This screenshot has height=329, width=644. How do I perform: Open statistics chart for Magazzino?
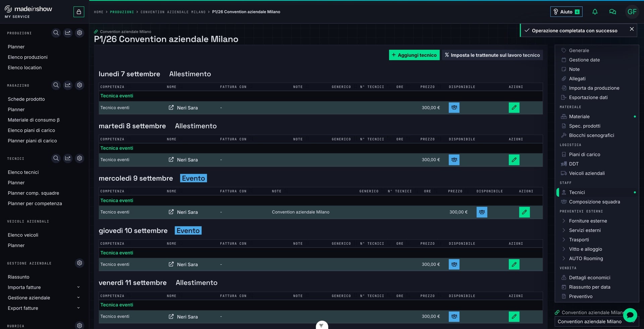click(68, 85)
